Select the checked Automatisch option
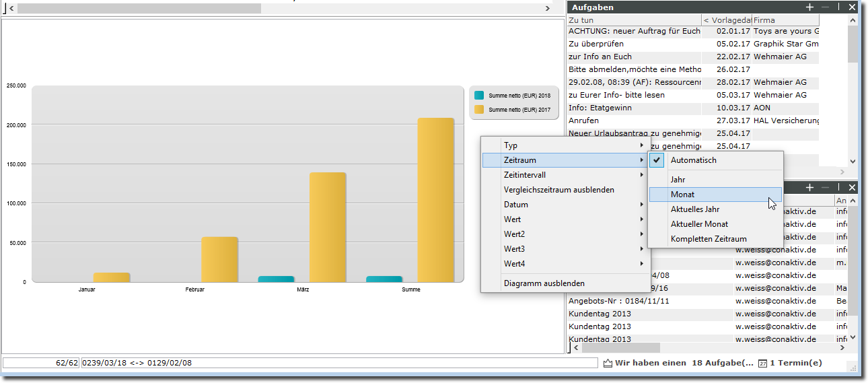868x383 pixels. coord(693,160)
